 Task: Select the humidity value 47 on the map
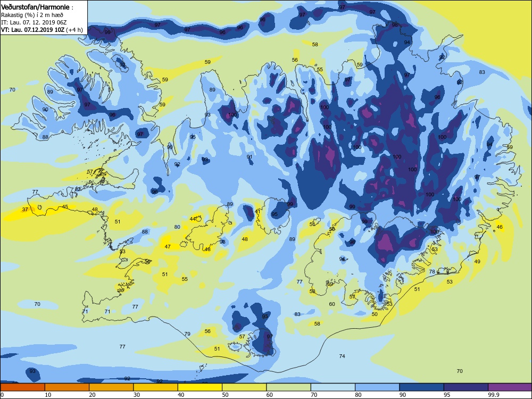click(168, 247)
